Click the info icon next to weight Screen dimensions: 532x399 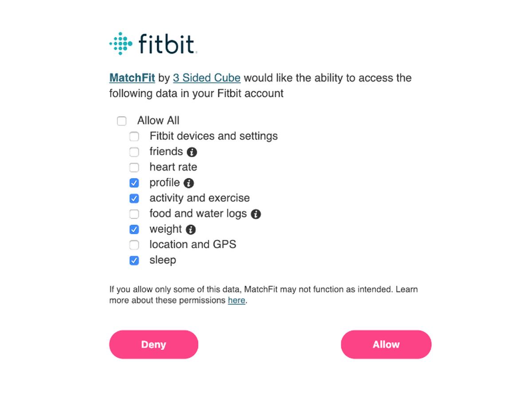click(191, 230)
